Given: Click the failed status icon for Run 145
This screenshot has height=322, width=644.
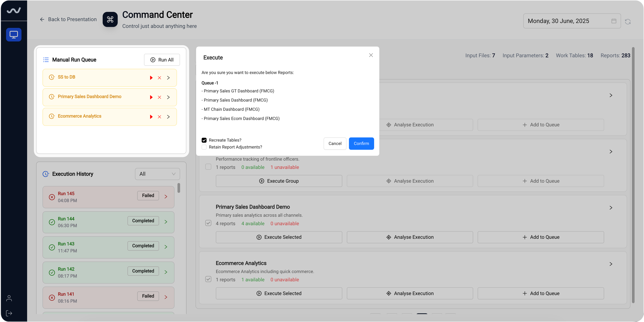Looking at the screenshot, I should (x=52, y=197).
